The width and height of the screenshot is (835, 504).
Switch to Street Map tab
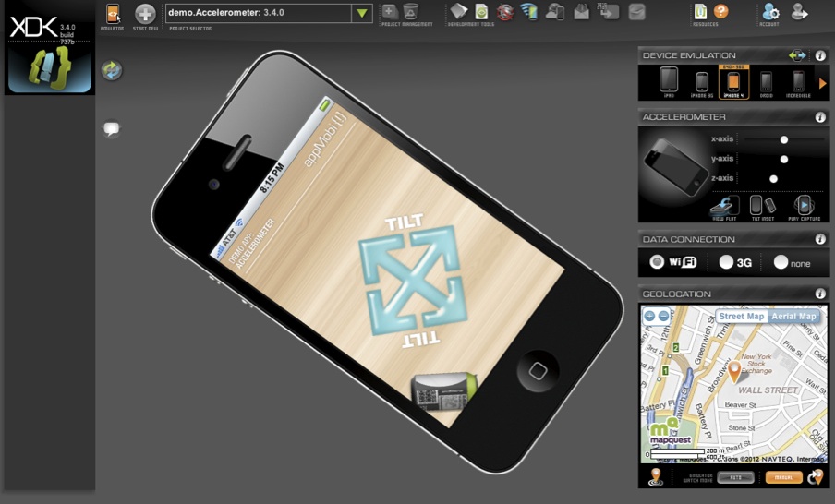[742, 316]
